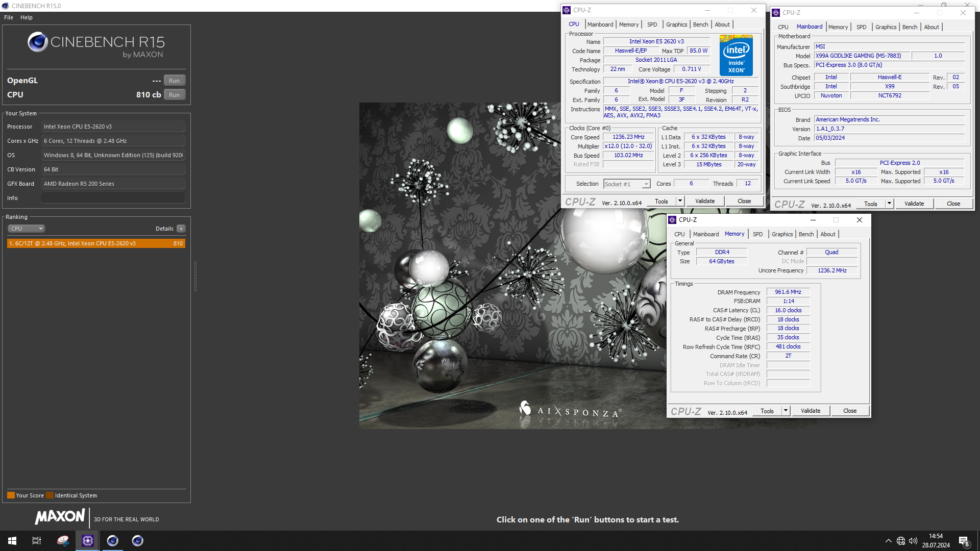
Task: Expand Tools dropdown arrow in CPU-Z CPU window
Action: (680, 201)
